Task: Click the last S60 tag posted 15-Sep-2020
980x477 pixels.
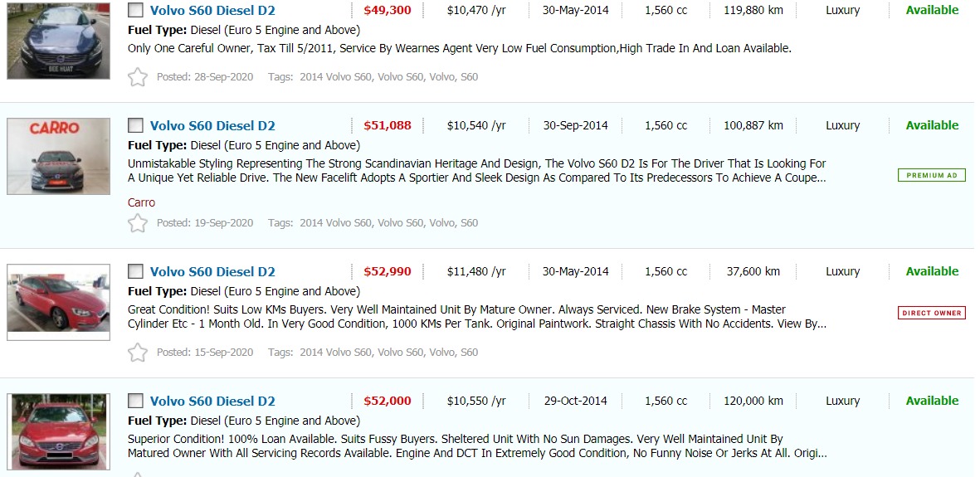Action: [469, 353]
